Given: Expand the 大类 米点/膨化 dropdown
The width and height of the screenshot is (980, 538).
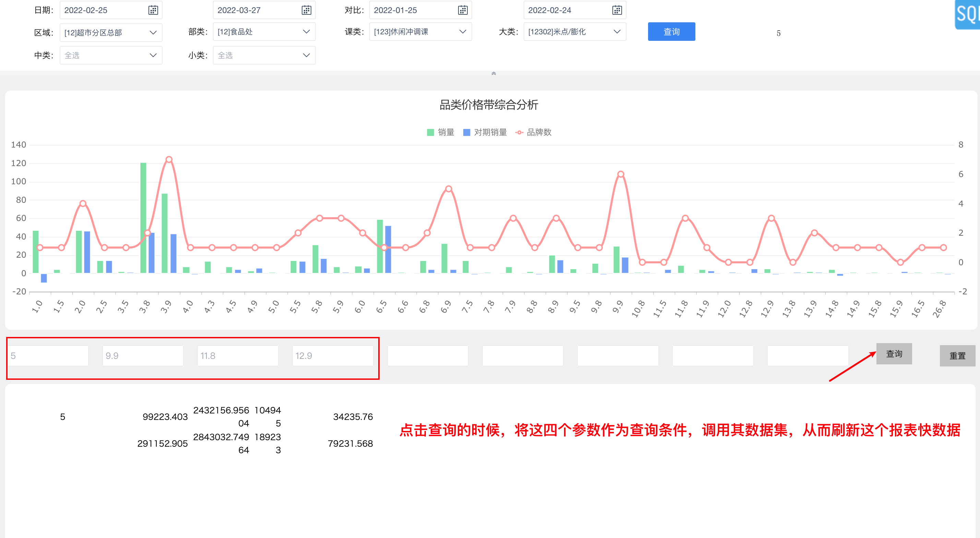Looking at the screenshot, I should (575, 32).
